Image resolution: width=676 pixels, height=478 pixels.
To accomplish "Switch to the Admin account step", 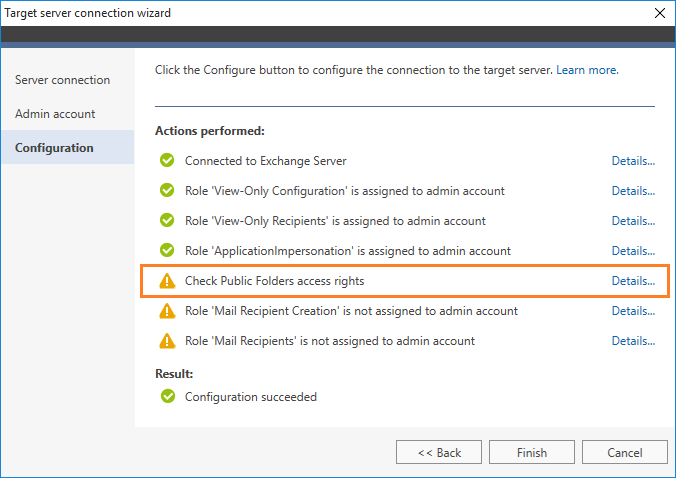I will [55, 114].
